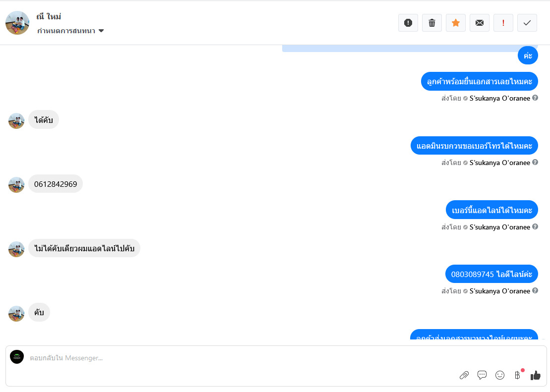Click the customer avatar beside ได้คับ
The width and height of the screenshot is (550, 392).
click(x=16, y=120)
